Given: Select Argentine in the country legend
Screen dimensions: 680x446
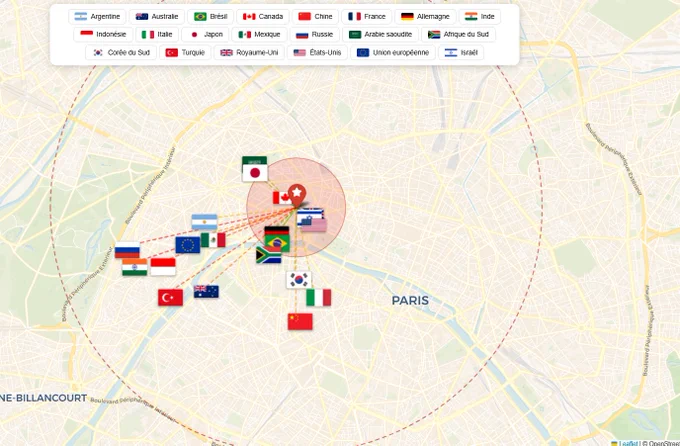Looking at the screenshot, I should pos(97,16).
